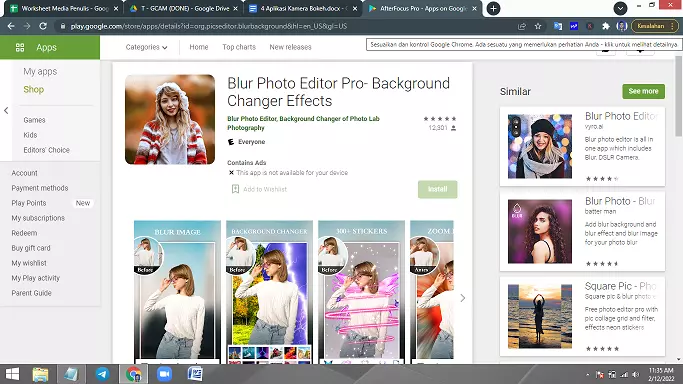Open developer link Blur Photo Editor, Background Changer
This screenshot has height=384, width=683.
click(x=303, y=118)
